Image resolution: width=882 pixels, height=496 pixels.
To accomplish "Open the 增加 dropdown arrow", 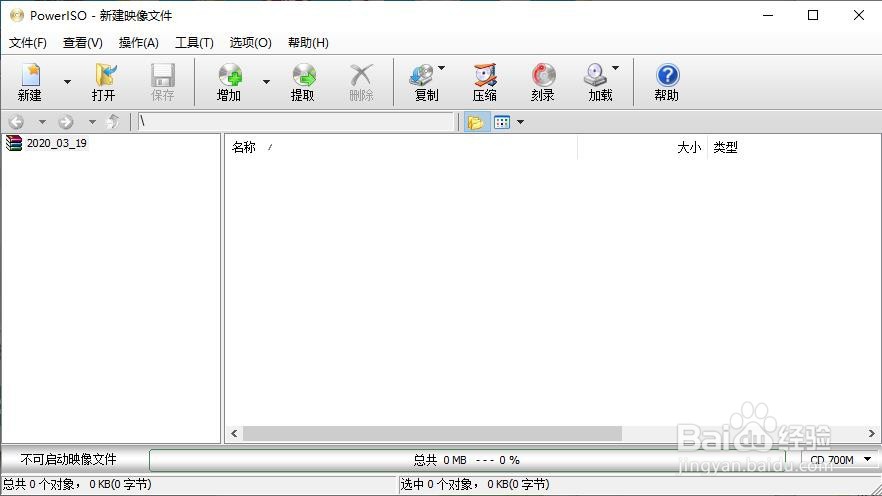I will [x=266, y=82].
